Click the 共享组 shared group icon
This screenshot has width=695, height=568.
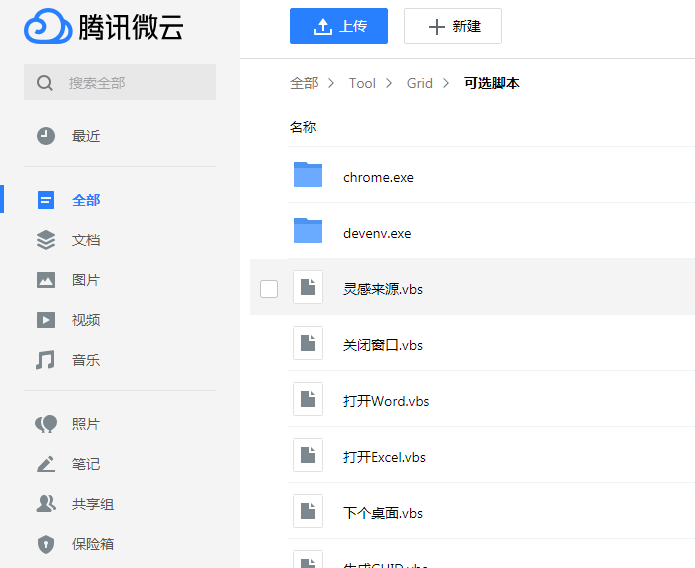(x=46, y=504)
